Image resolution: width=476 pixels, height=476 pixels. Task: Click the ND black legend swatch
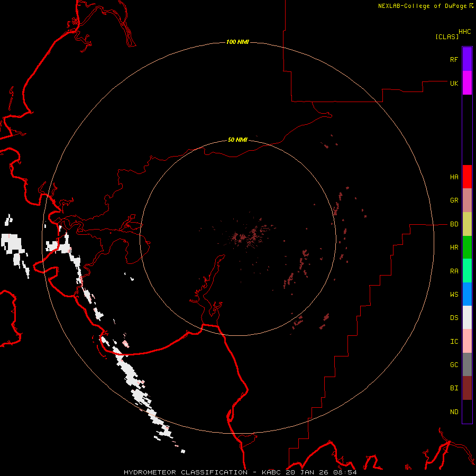pos(467,411)
